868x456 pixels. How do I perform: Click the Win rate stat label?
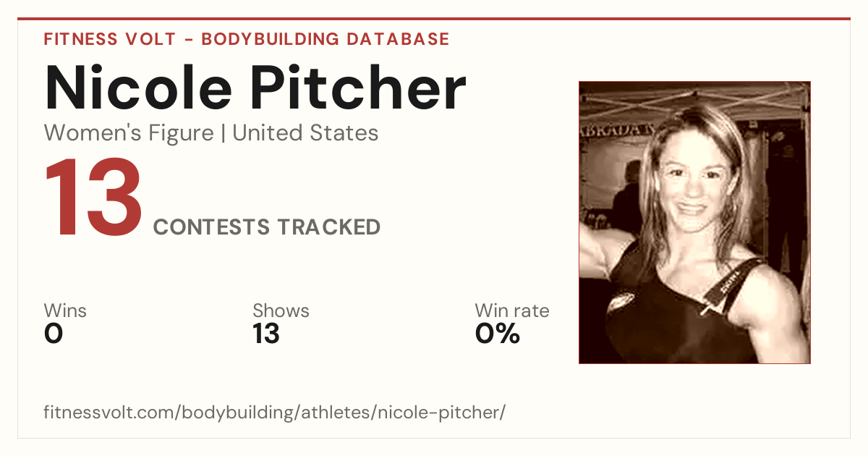pyautogui.click(x=512, y=311)
